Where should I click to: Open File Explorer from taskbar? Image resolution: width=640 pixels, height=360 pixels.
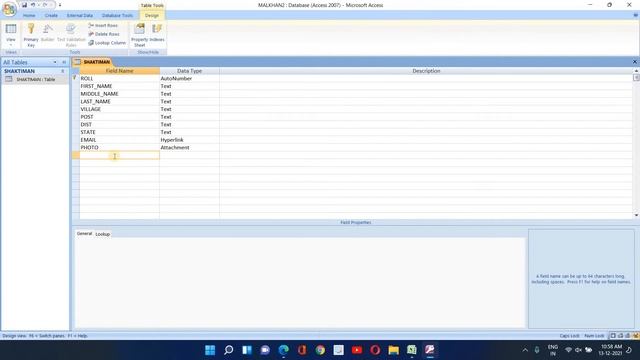(393, 350)
